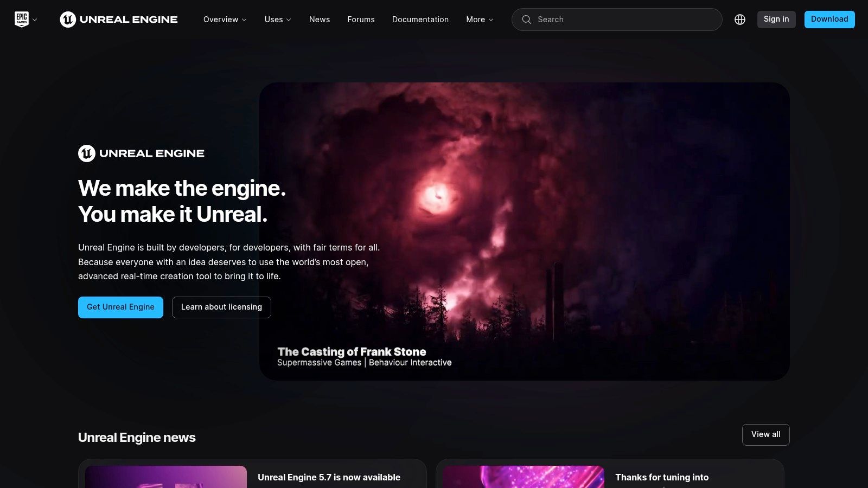This screenshot has height=488, width=868.
Task: Open the Forums page
Action: pos(361,20)
